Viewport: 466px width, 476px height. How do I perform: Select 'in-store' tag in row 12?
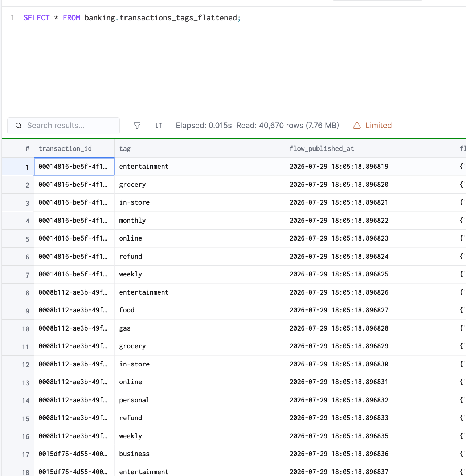point(134,364)
